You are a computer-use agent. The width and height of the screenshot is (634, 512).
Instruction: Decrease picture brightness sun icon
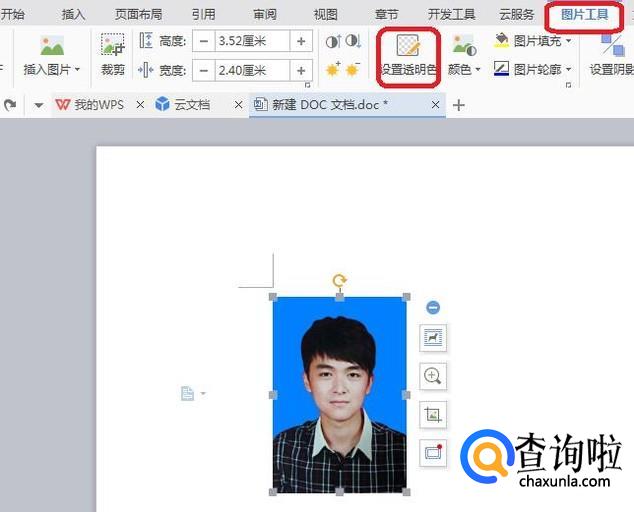click(x=353, y=70)
